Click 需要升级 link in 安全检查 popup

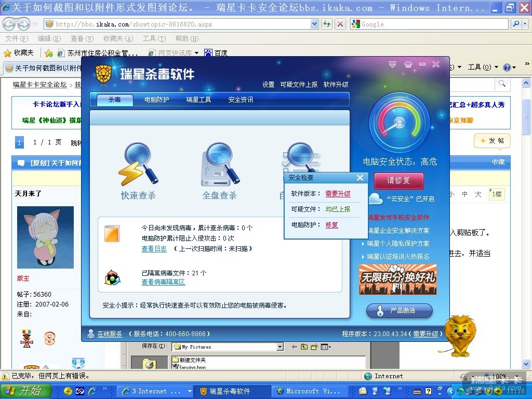pyautogui.click(x=338, y=194)
